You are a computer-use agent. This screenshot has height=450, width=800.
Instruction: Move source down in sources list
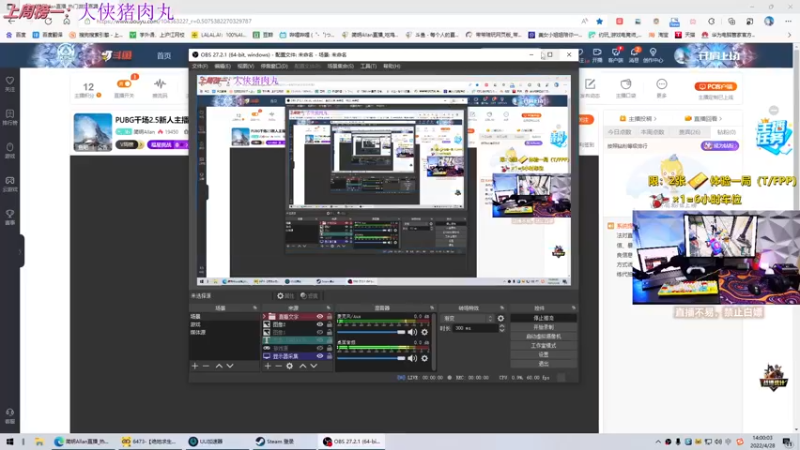pyautogui.click(x=314, y=366)
